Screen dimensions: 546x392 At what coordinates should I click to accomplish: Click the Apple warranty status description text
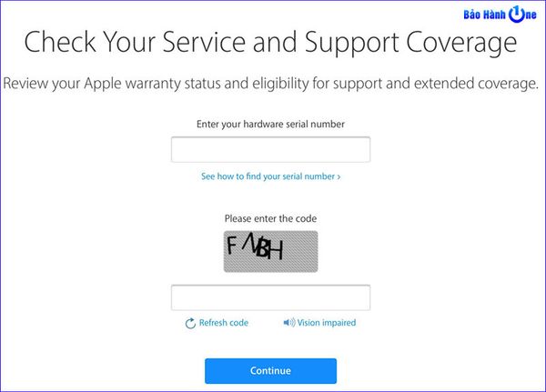[x=270, y=84]
